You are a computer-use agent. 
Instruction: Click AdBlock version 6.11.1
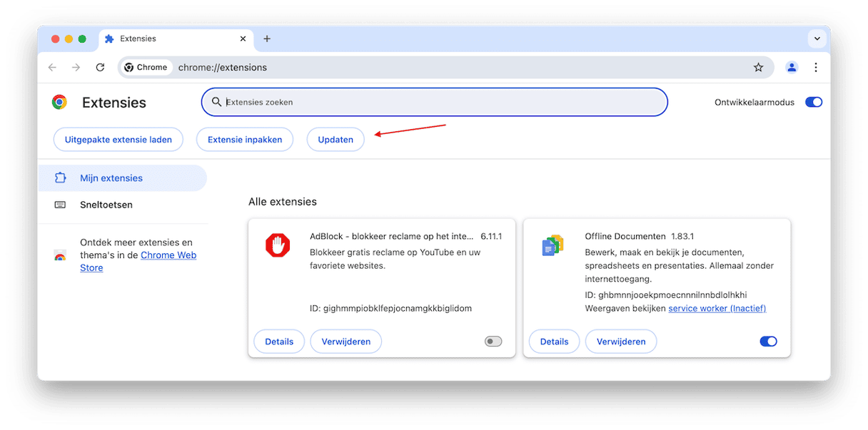coord(491,236)
